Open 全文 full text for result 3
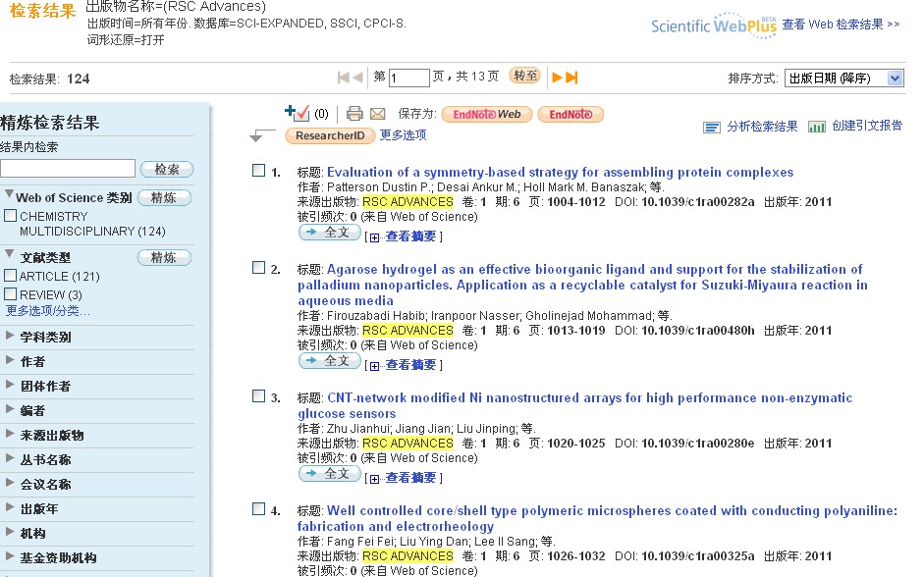924x577 pixels. [329, 474]
